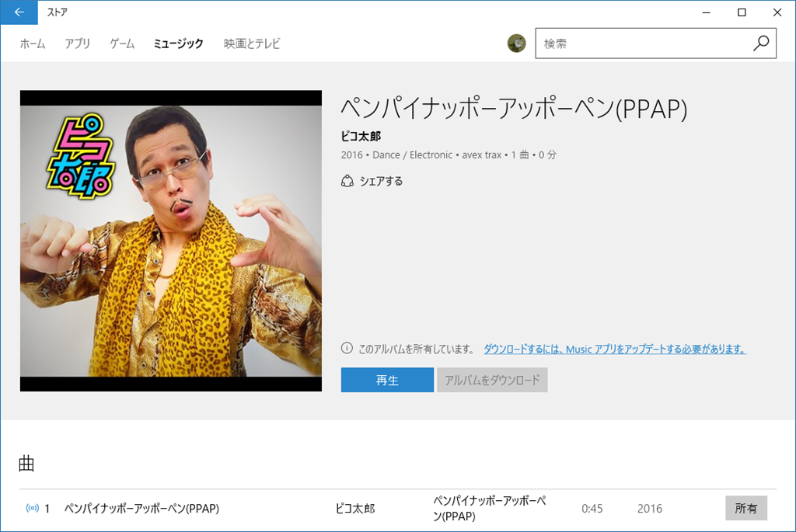Click the info icon near ownership notice
Viewport: 796px width, 532px height.
[x=347, y=349]
